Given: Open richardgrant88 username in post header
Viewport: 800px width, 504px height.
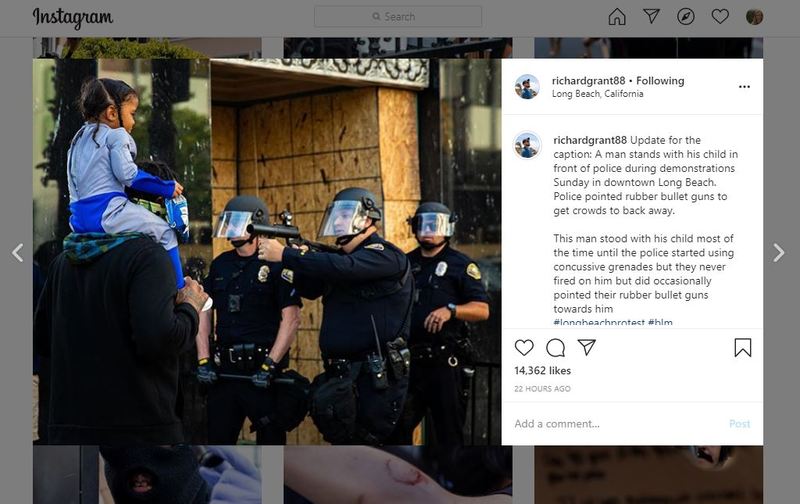Looking at the screenshot, I should coord(588,81).
